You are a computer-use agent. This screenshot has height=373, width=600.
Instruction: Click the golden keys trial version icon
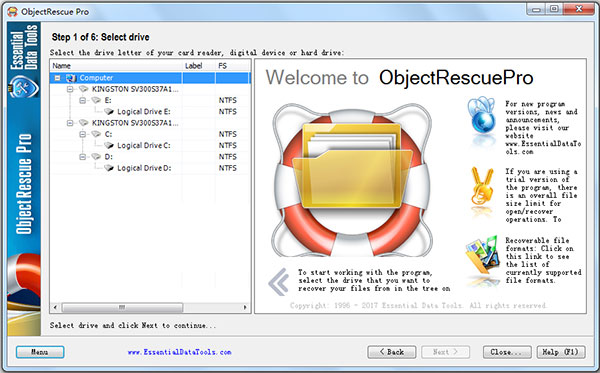coord(481,186)
